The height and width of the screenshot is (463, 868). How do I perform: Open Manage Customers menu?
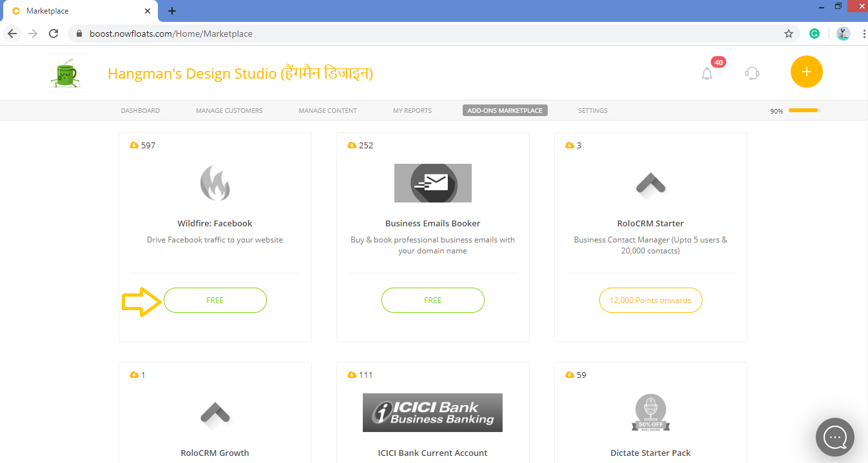coord(229,111)
